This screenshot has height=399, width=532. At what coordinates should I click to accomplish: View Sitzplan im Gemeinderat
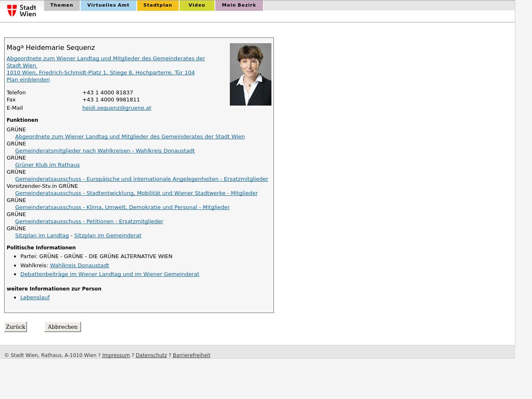(108, 236)
